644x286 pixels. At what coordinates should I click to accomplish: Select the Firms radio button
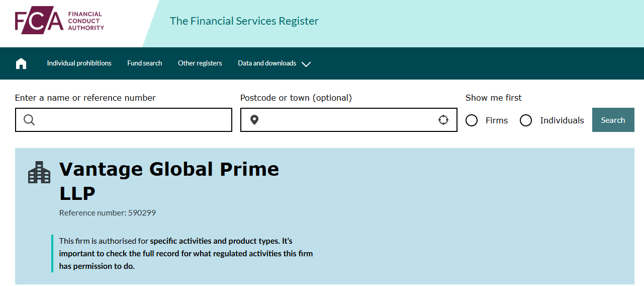(472, 120)
